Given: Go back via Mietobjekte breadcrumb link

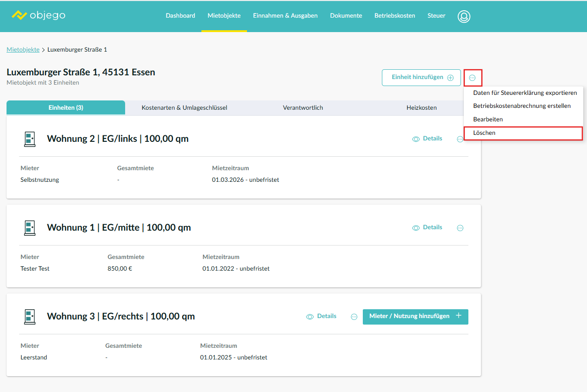Looking at the screenshot, I should pyautogui.click(x=23, y=49).
